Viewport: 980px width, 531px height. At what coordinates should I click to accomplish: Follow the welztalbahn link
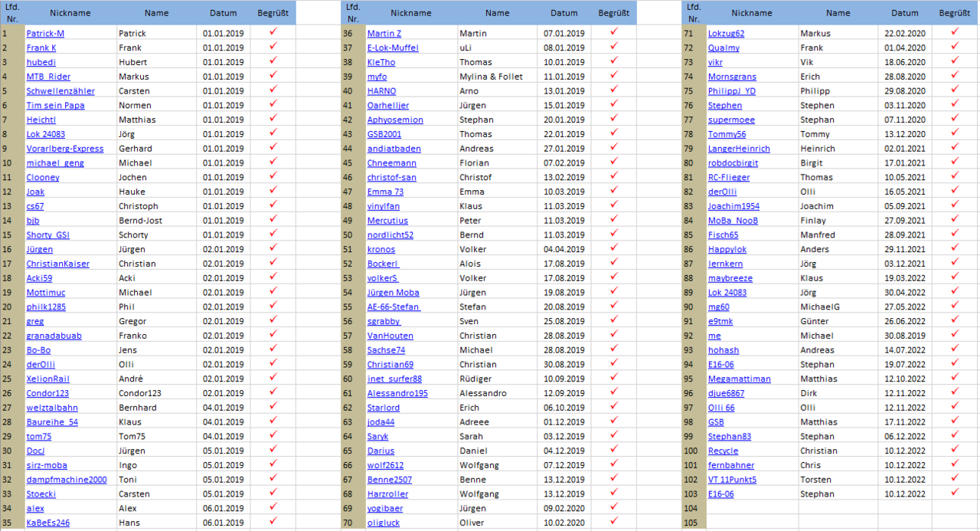click(x=52, y=408)
